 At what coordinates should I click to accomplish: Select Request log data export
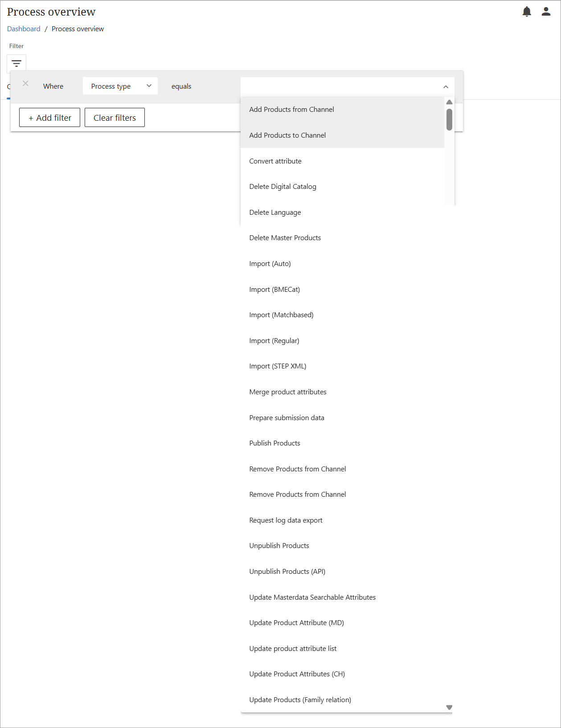point(286,520)
